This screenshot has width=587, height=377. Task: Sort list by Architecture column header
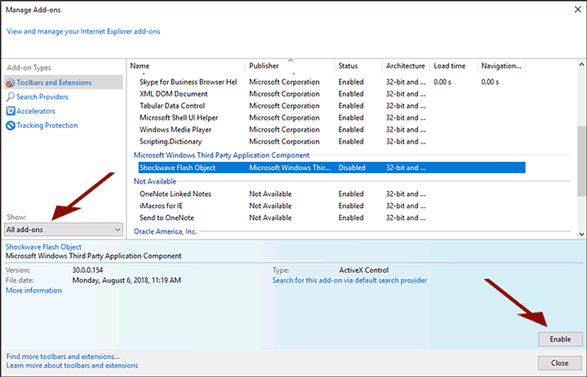pyautogui.click(x=405, y=66)
